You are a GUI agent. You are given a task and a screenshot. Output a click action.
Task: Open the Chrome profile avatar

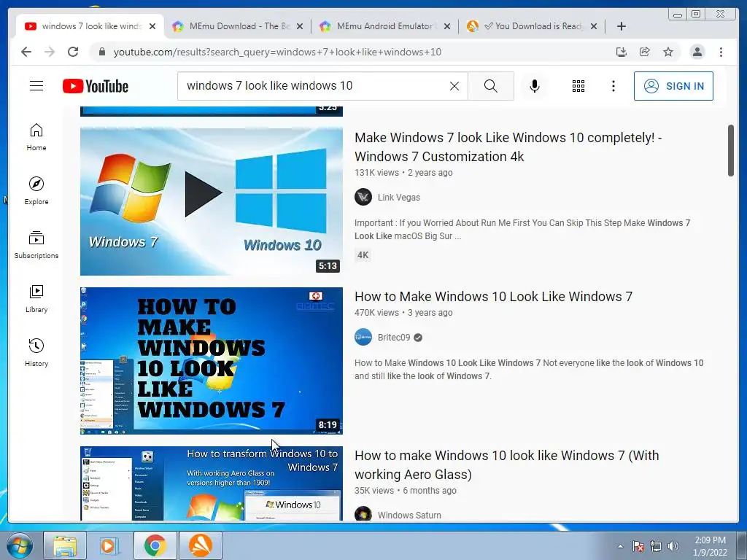[x=697, y=52]
